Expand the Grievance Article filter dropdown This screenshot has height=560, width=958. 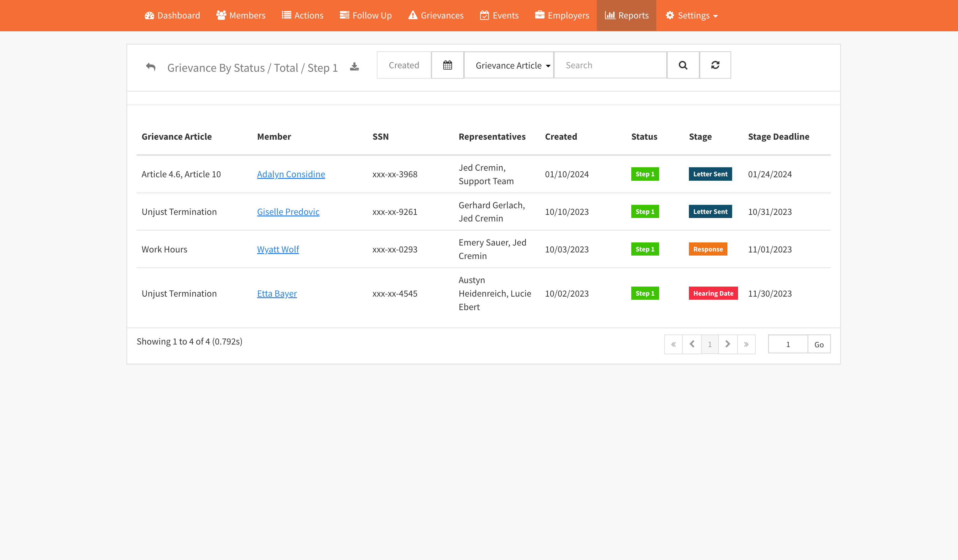click(509, 65)
